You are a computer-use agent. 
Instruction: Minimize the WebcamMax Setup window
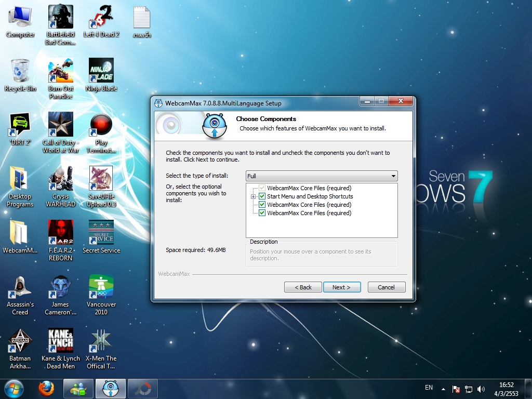tap(367, 101)
